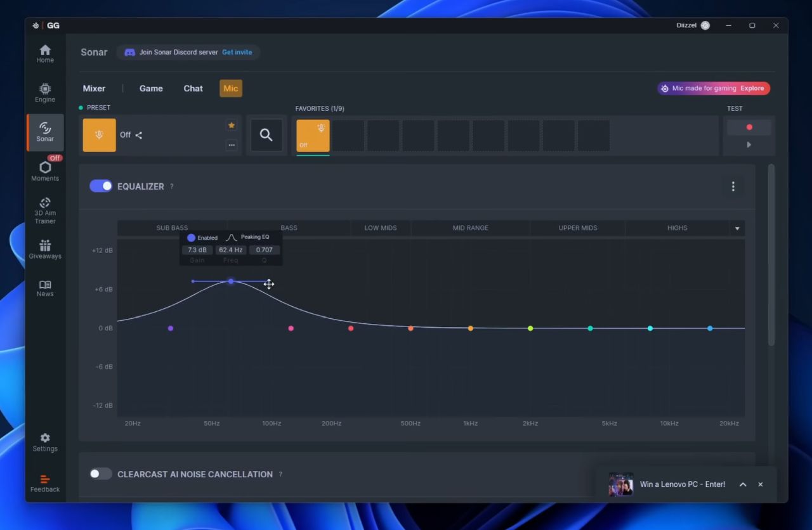Open the Settings gear in sidebar
The width and height of the screenshot is (812, 530).
[45, 443]
